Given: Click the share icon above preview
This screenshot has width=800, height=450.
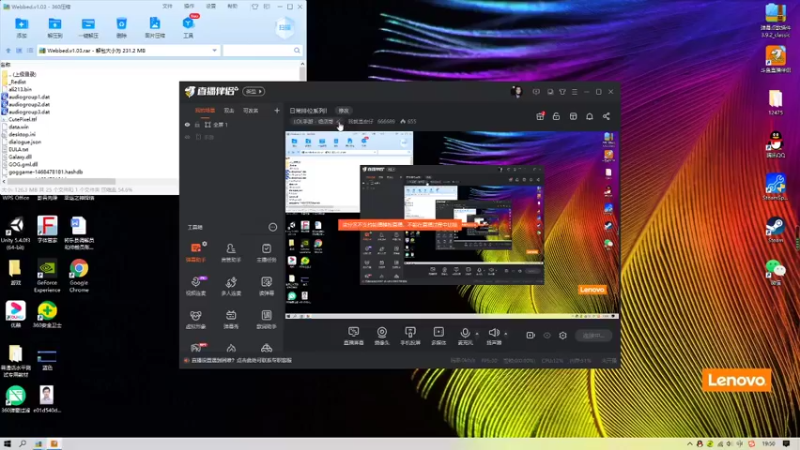Looking at the screenshot, I should [606, 116].
